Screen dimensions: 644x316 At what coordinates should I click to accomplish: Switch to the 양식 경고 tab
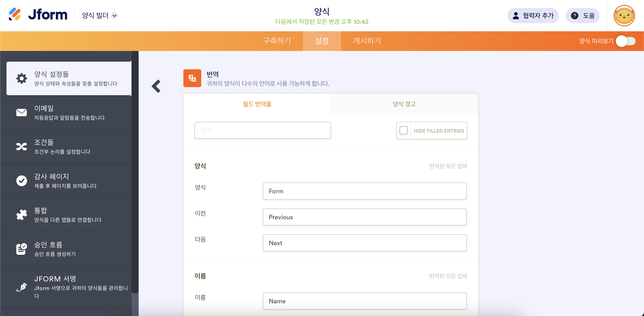(404, 104)
